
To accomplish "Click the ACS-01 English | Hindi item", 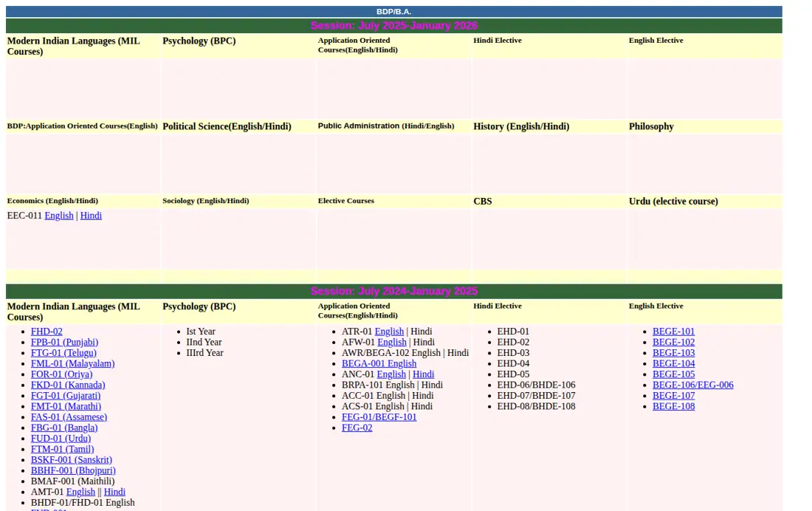I will tap(387, 406).
